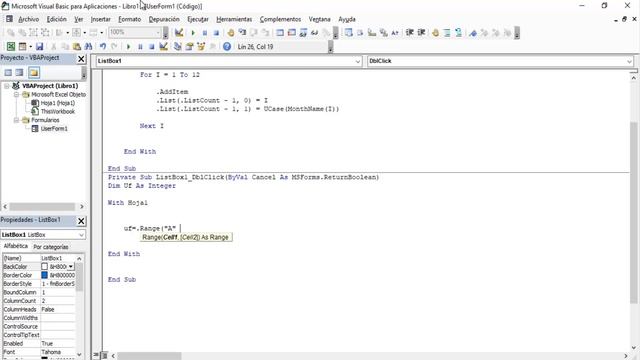Click the BackColor color swatch

tap(44, 267)
